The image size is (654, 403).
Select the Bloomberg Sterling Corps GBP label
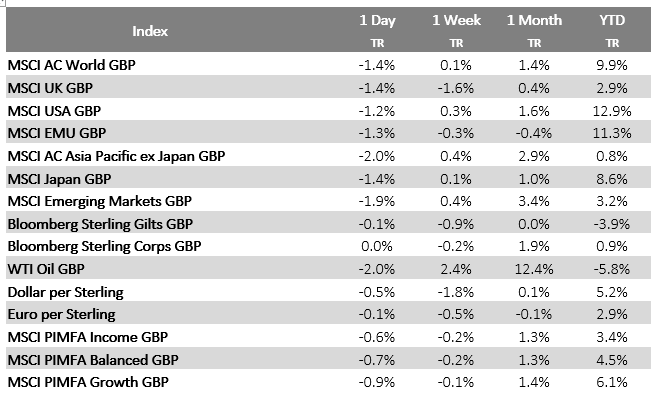tap(104, 247)
